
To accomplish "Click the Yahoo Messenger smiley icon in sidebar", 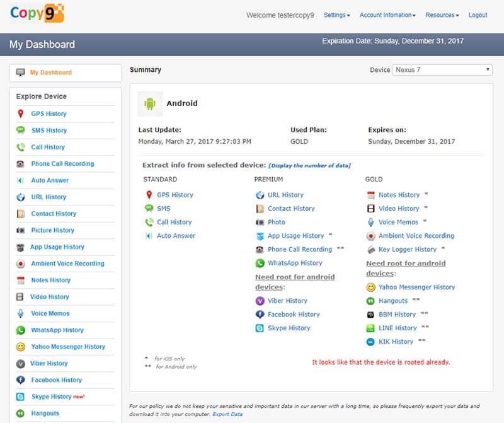I will (21, 347).
